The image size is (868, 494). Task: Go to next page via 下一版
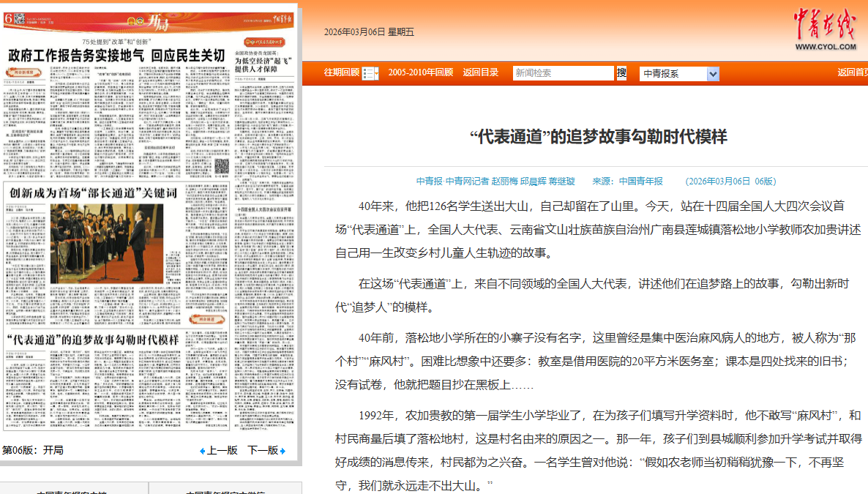pyautogui.click(x=262, y=451)
